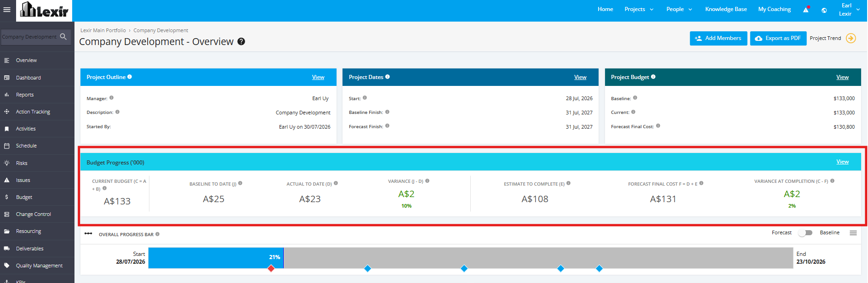The image size is (868, 283).
Task: Click the Project Dates info icon
Action: click(x=388, y=77)
